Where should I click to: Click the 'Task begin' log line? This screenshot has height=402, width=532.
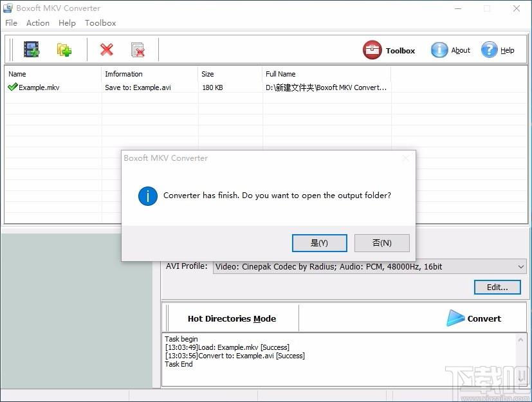[181, 339]
